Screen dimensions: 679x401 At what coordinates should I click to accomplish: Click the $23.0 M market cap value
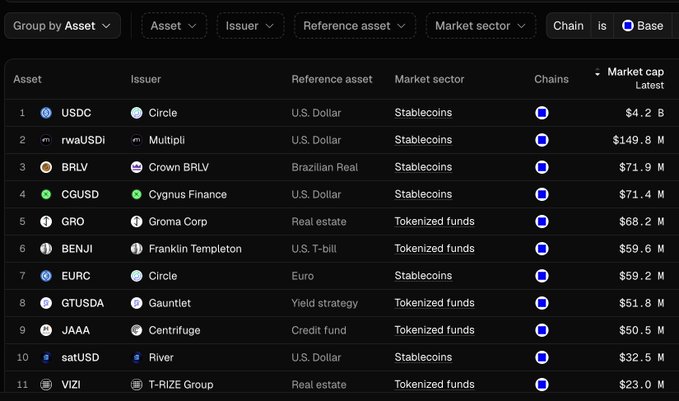pyautogui.click(x=641, y=385)
